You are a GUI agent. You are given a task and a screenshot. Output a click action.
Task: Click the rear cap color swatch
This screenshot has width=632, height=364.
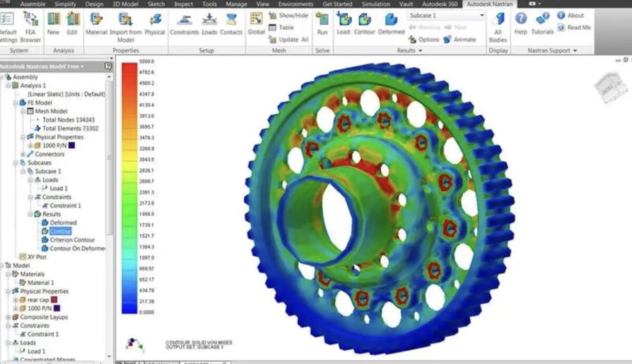point(54,300)
